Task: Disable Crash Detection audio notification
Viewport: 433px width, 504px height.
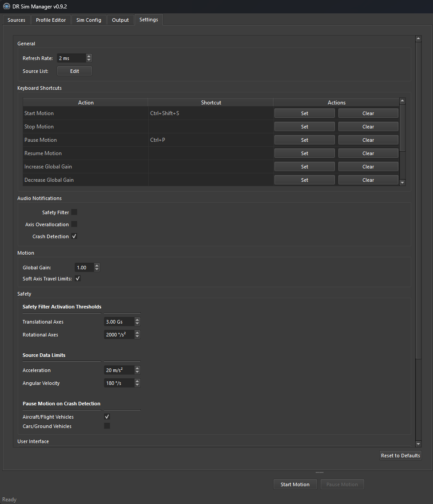Action: [74, 236]
